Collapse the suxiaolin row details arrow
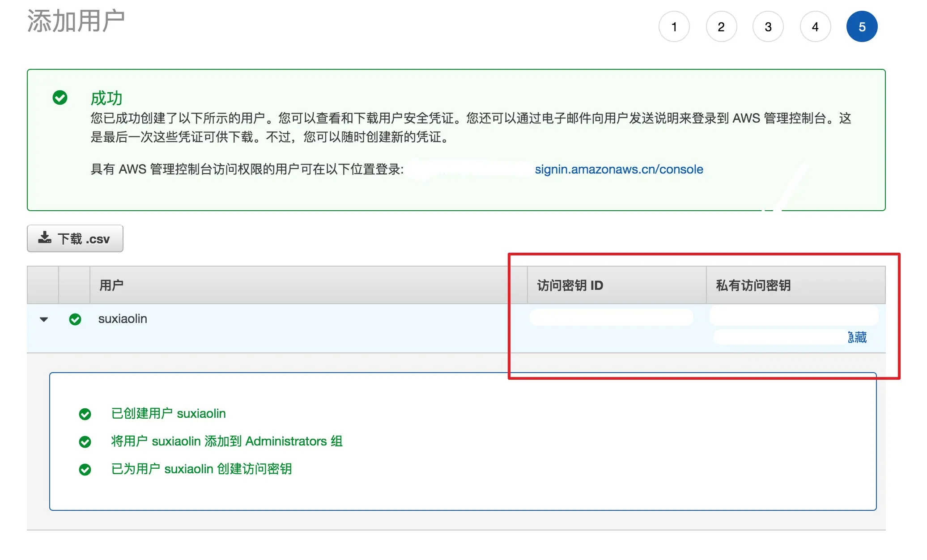This screenshot has height=560, width=927. click(x=44, y=319)
